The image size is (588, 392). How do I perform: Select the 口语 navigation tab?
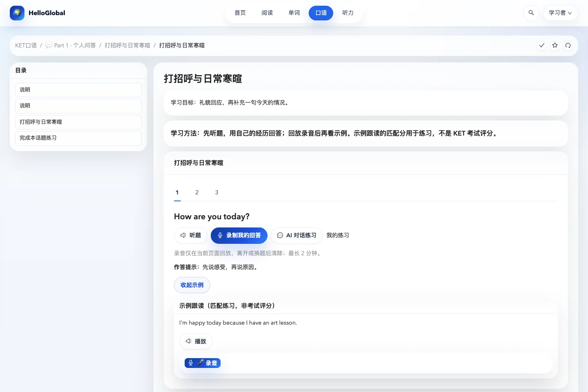coord(321,13)
